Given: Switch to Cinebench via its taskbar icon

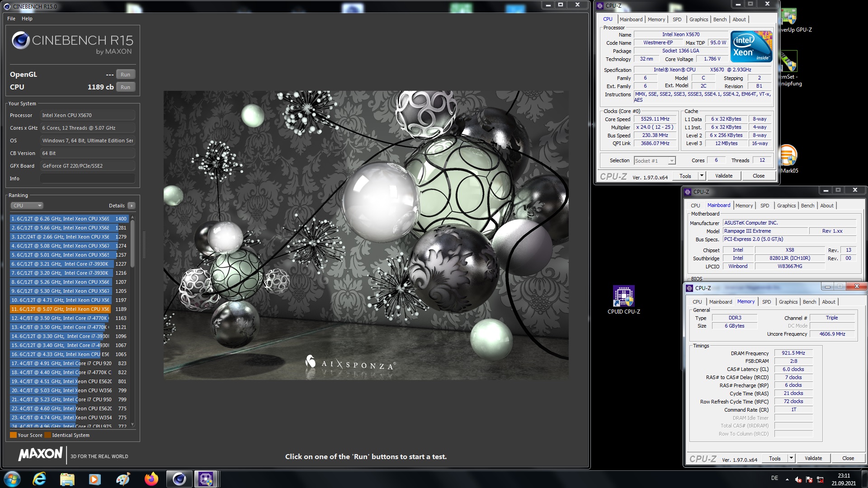Looking at the screenshot, I should (179, 479).
